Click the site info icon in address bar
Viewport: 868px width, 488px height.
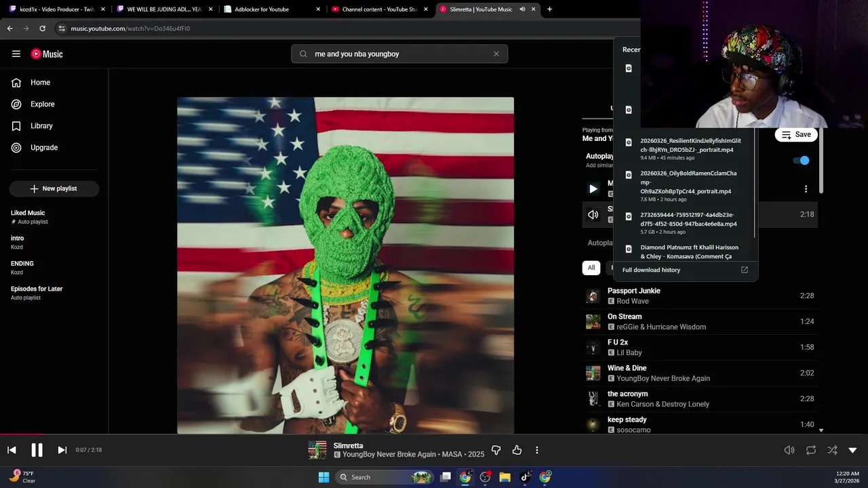(x=62, y=28)
